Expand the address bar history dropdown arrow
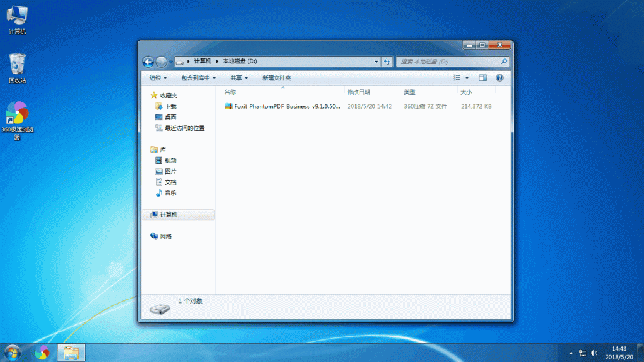The image size is (644, 362). [x=376, y=62]
